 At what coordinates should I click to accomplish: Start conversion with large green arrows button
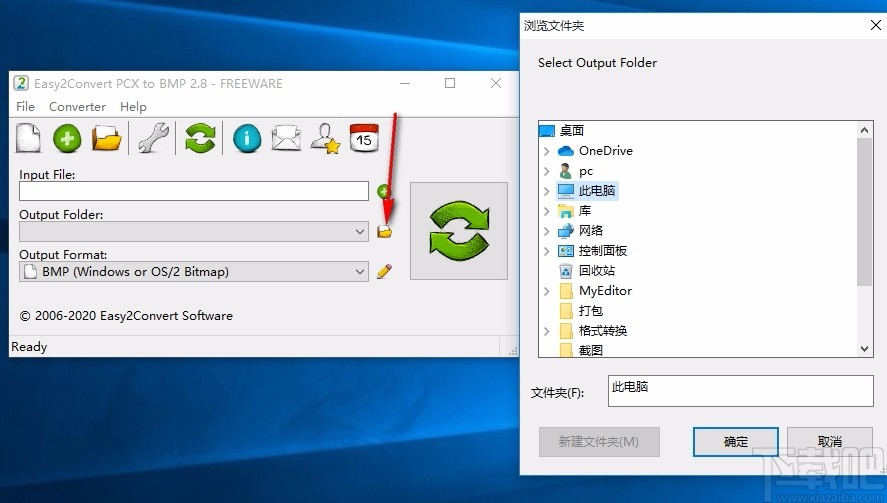(x=459, y=231)
